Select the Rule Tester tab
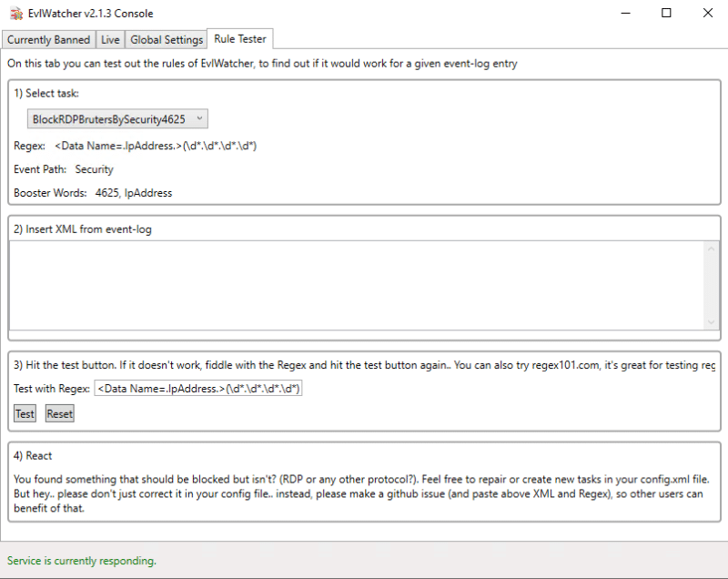 point(240,39)
